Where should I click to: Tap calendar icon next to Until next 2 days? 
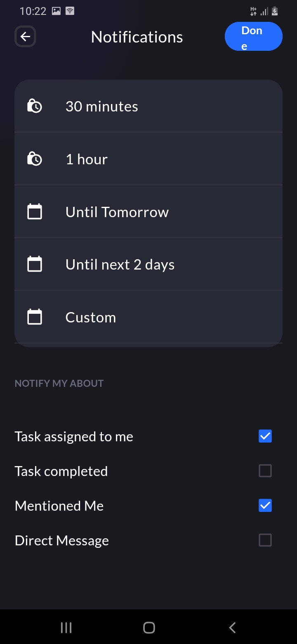(35, 265)
